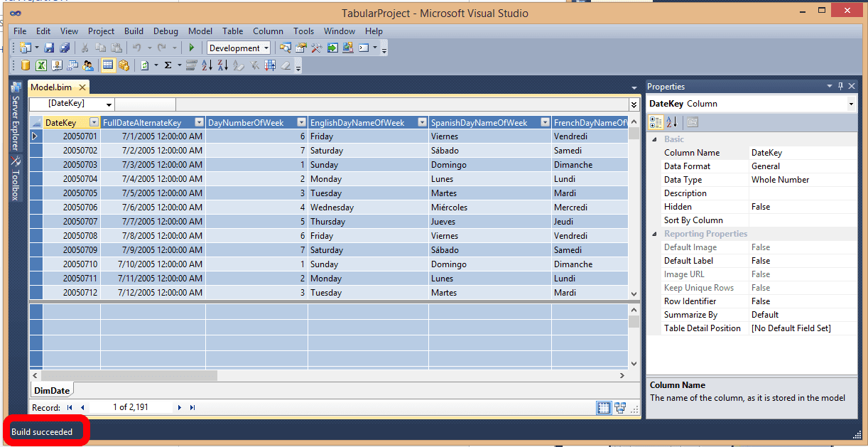Click the Paste clipboard icon

click(x=115, y=48)
